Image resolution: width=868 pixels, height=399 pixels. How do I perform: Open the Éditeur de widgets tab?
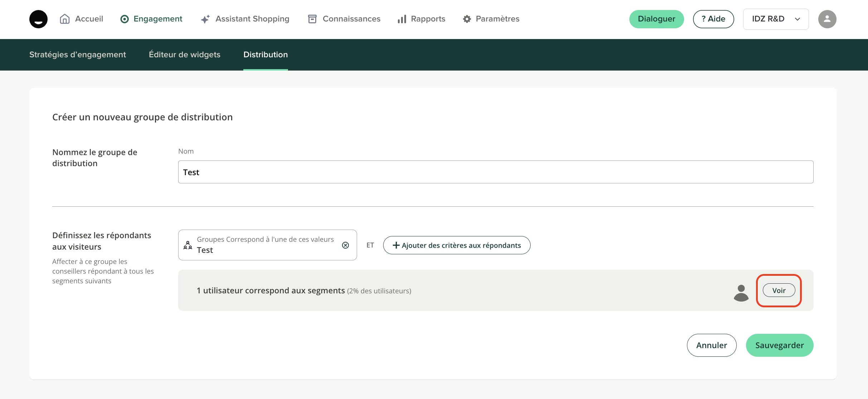(x=185, y=54)
